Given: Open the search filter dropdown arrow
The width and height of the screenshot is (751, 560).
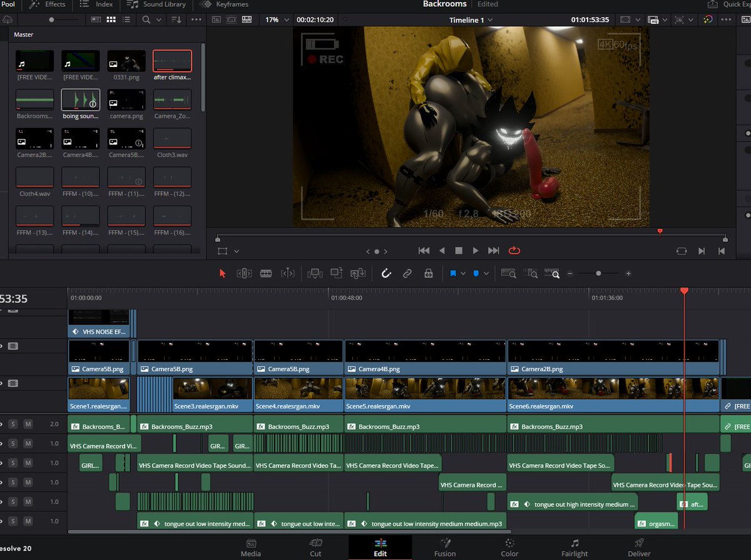Looking at the screenshot, I should coord(158,20).
